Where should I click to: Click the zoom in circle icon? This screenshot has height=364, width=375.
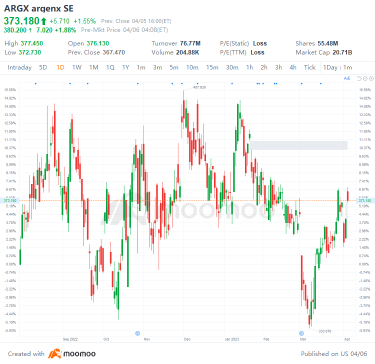[371, 79]
